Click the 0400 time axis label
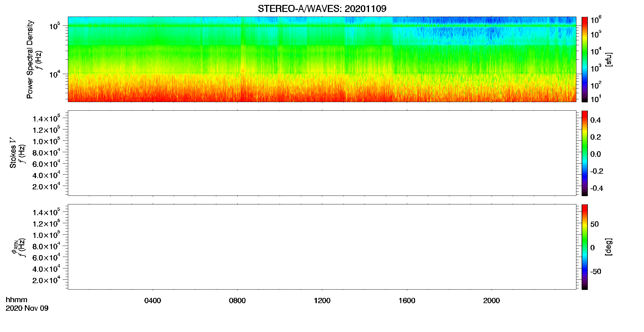The width and height of the screenshot is (644, 332). click(153, 301)
